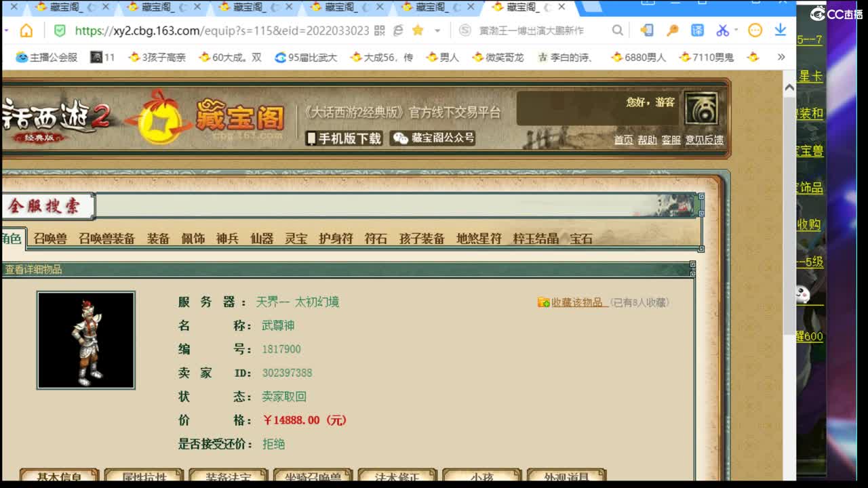Open the browser home page icon
This screenshot has width=868, height=488.
coord(26,30)
